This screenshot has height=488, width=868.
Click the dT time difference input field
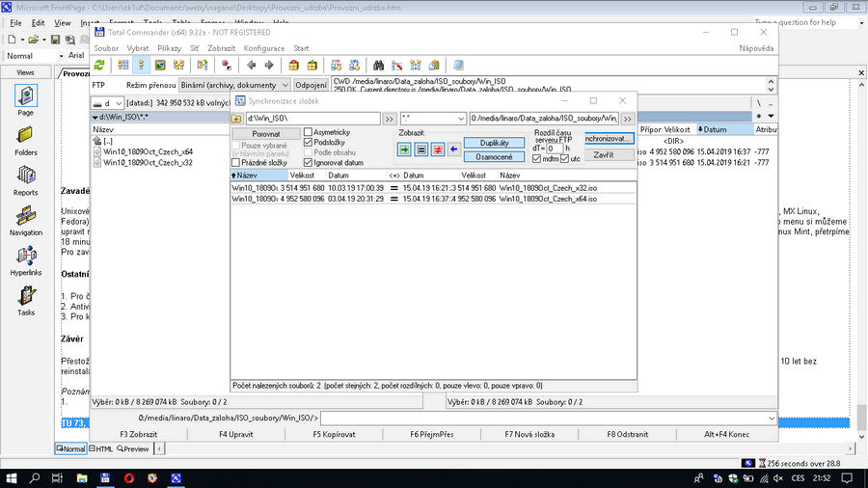pos(554,149)
